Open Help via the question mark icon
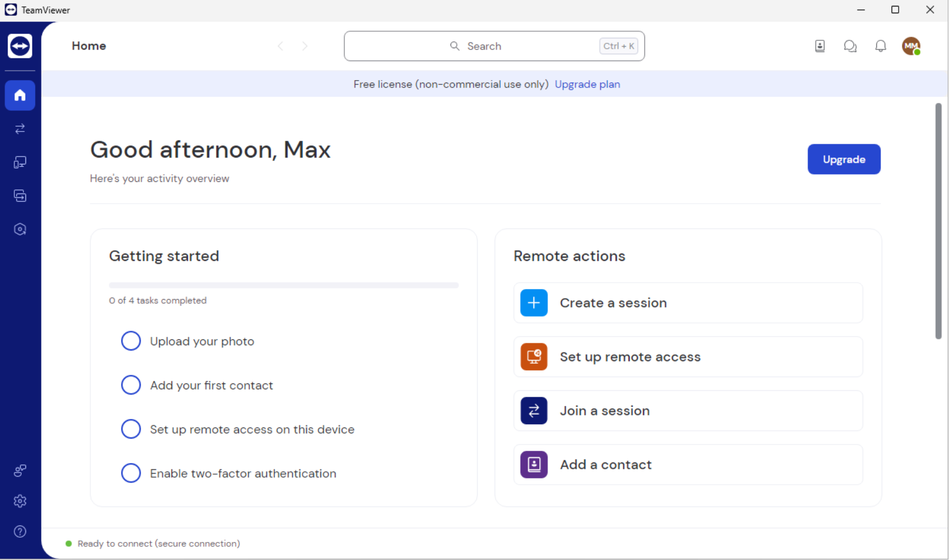Screen dimensions: 949x560 (20, 531)
